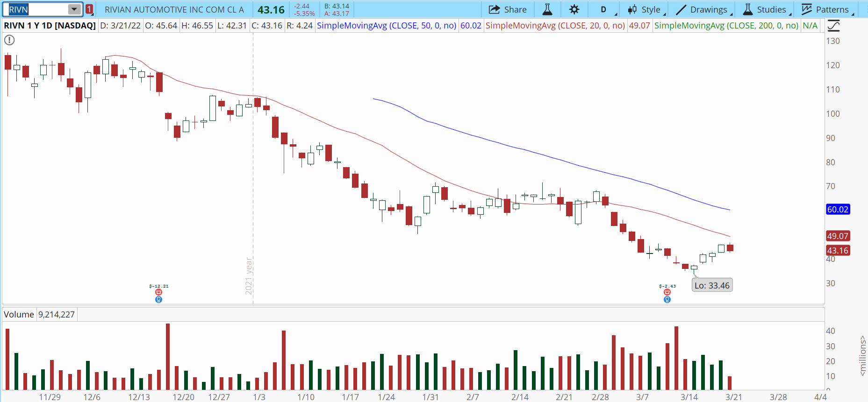Screen dimensions: 868x402
Task: Click the 130 price level on axis
Action: pyautogui.click(x=833, y=41)
